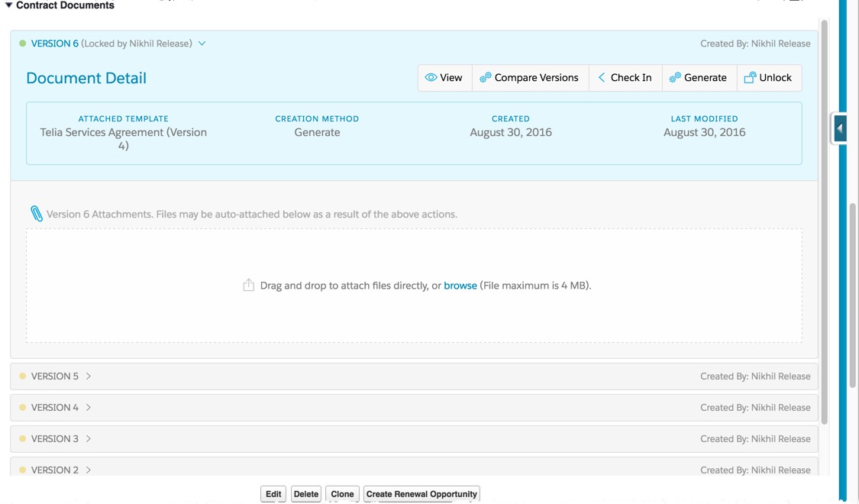Click the VERSION 2 label
Viewport: 859px width, 504px height.
(54, 470)
